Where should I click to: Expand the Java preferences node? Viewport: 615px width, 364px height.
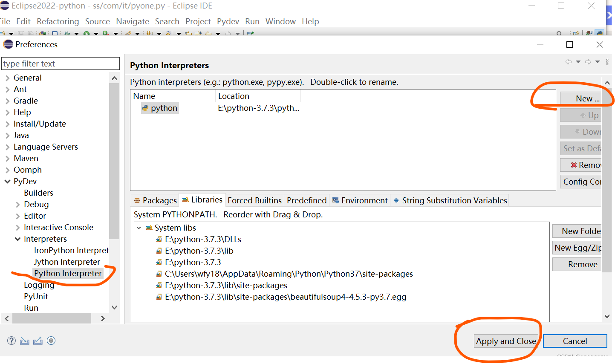[7, 136]
